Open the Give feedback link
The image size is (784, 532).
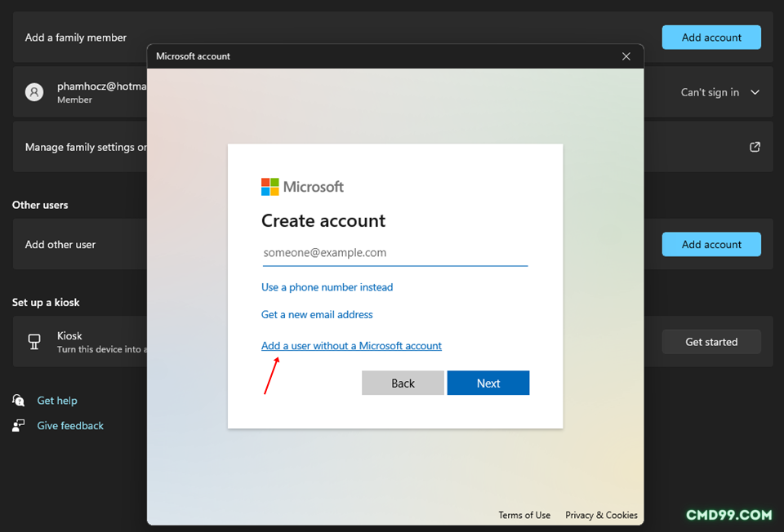point(70,426)
